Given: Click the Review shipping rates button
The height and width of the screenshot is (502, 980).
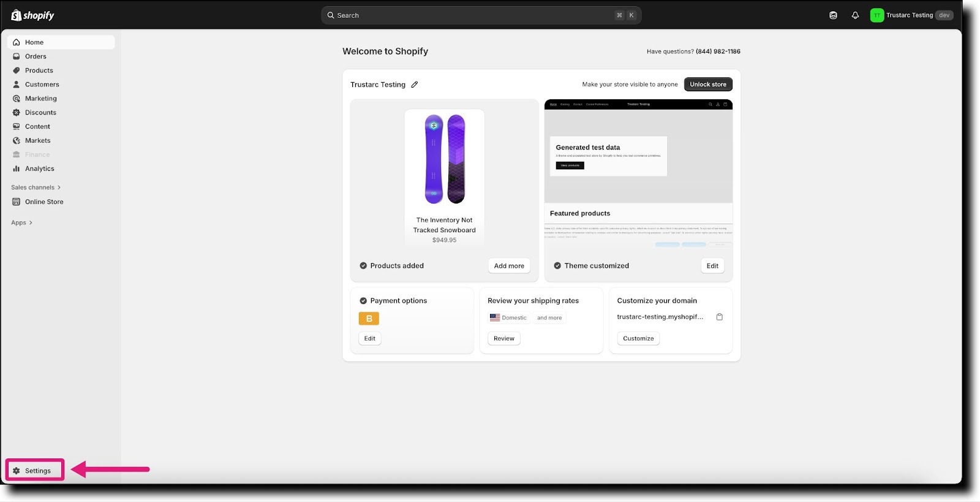Looking at the screenshot, I should coord(504,338).
